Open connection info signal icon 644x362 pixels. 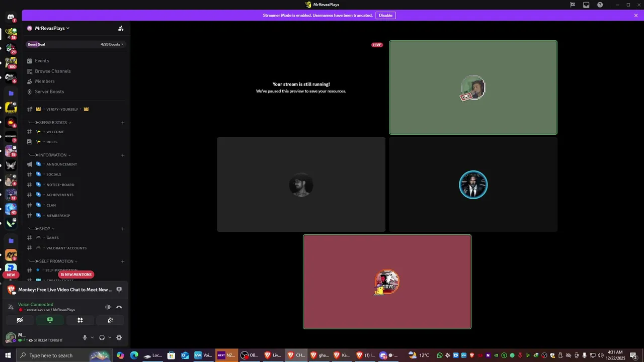pyautogui.click(x=11, y=307)
